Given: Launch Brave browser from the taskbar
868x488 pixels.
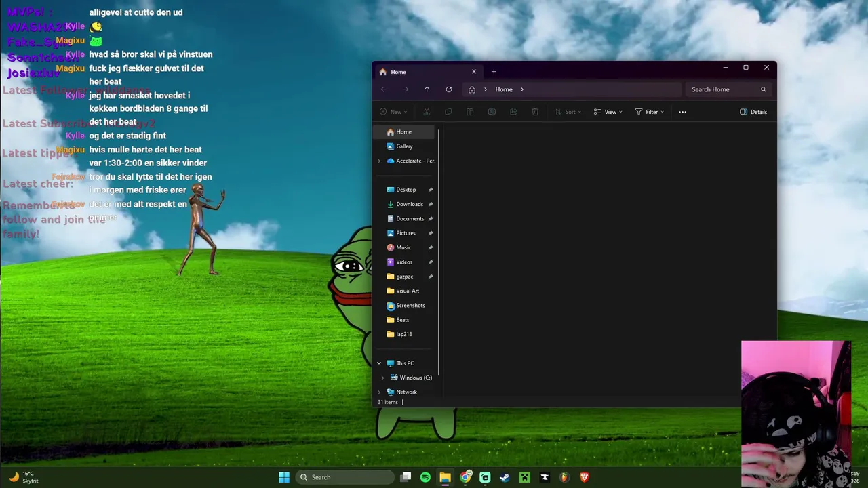Looking at the screenshot, I should tap(584, 477).
